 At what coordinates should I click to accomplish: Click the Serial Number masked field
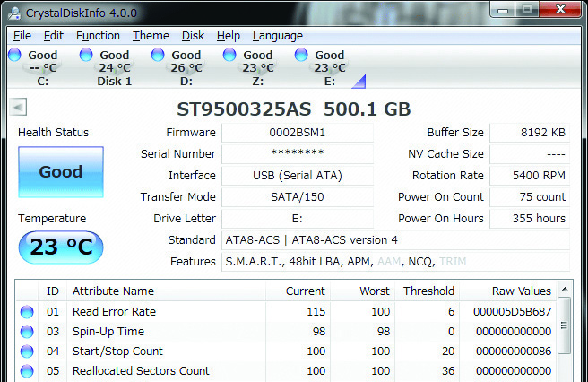tap(298, 154)
